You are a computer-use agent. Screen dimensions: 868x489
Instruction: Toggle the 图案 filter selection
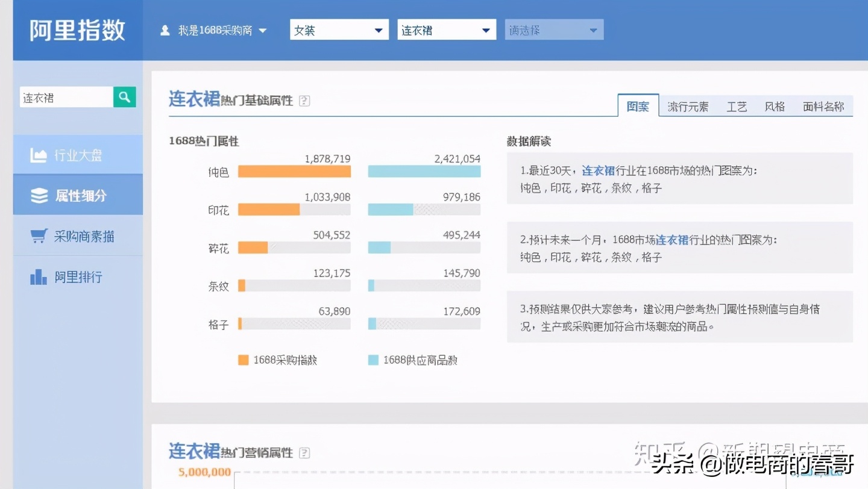638,105
